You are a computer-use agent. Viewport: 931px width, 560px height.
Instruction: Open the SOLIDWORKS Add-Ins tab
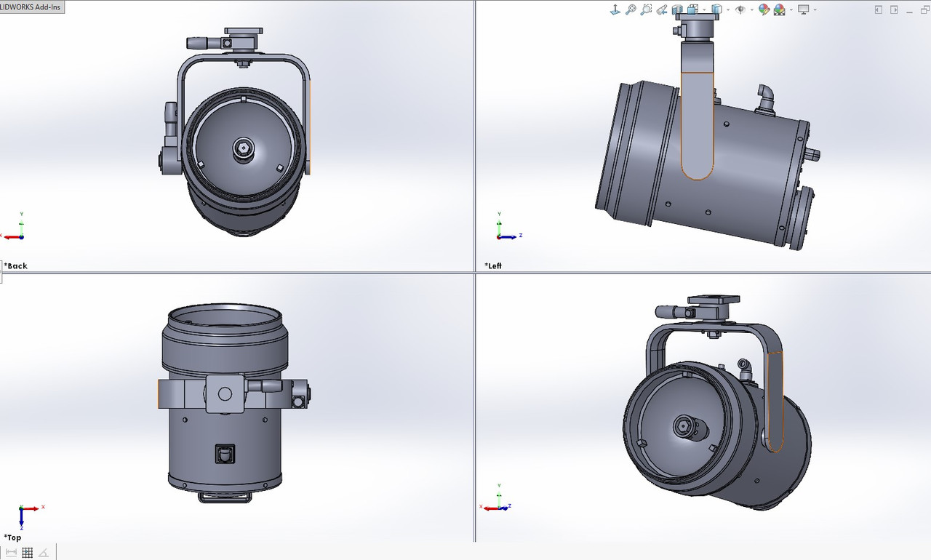(x=33, y=6)
